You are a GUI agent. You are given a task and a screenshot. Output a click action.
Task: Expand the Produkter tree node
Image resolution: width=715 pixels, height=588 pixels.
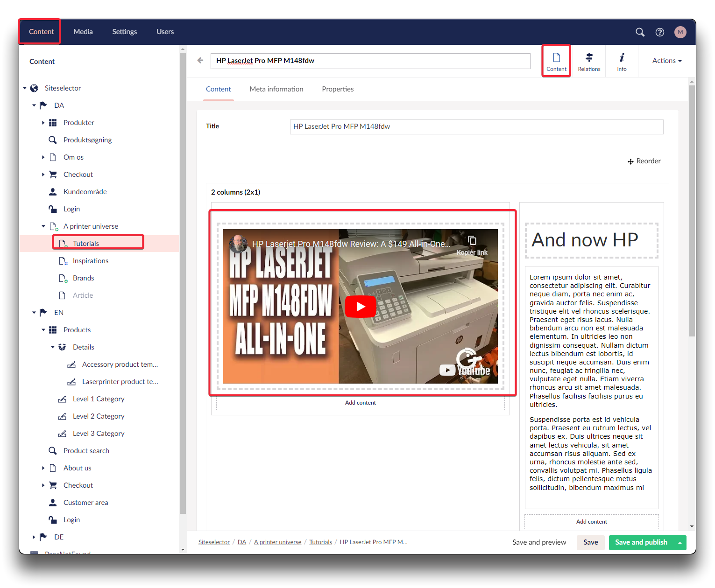pos(43,123)
